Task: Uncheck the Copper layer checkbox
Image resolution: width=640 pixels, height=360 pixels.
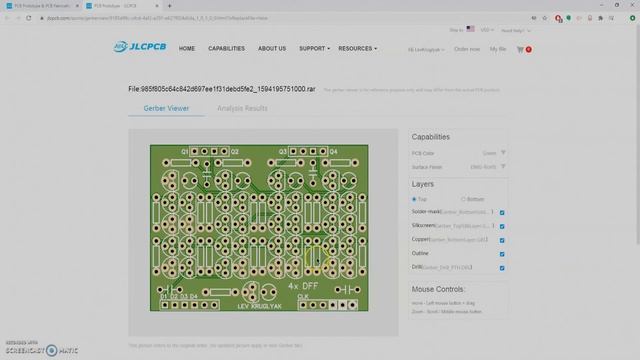Action: click(502, 240)
